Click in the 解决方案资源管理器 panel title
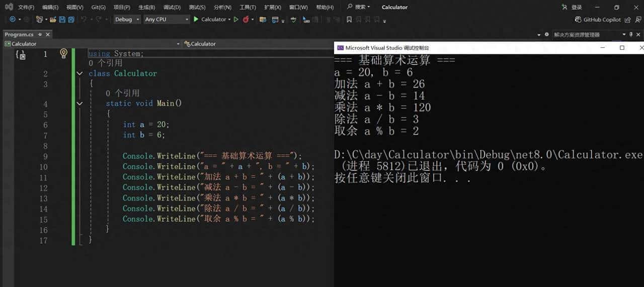This screenshot has height=287, width=644. tap(577, 35)
